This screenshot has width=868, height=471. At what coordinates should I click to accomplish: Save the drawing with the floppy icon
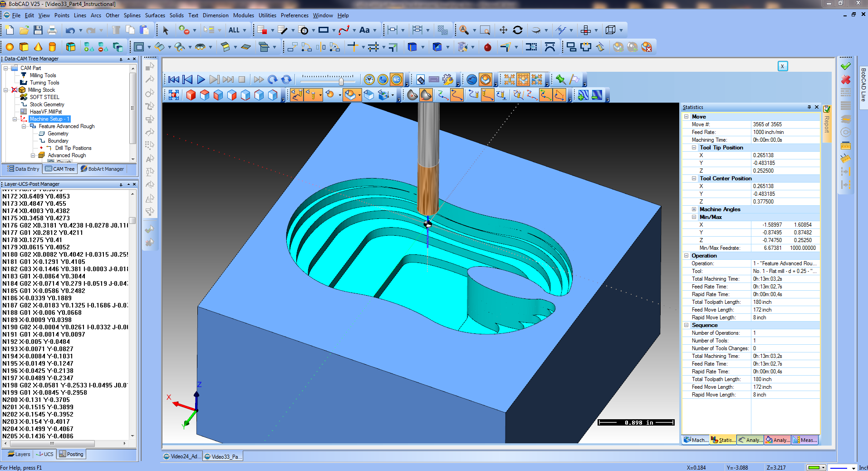(x=38, y=30)
